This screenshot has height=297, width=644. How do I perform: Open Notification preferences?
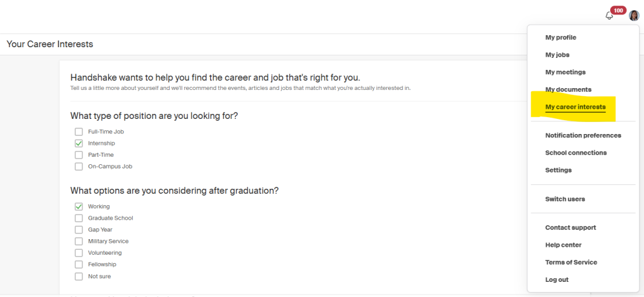583,135
